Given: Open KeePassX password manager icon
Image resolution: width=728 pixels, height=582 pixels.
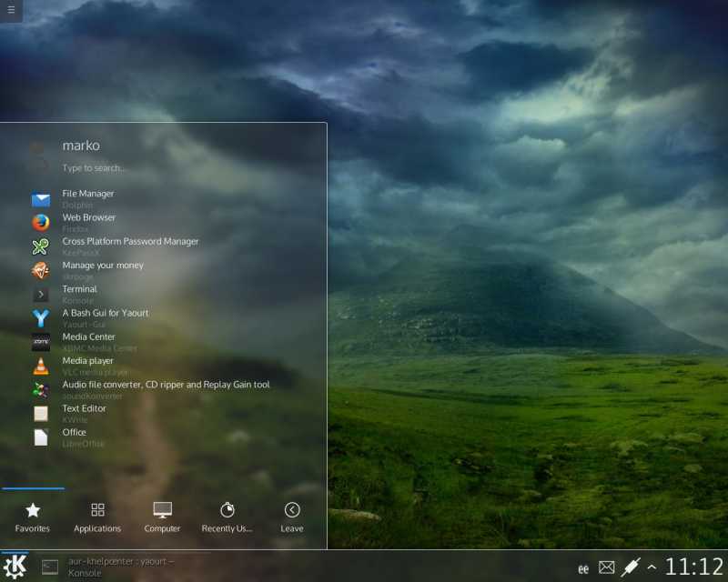Looking at the screenshot, I should tap(41, 247).
